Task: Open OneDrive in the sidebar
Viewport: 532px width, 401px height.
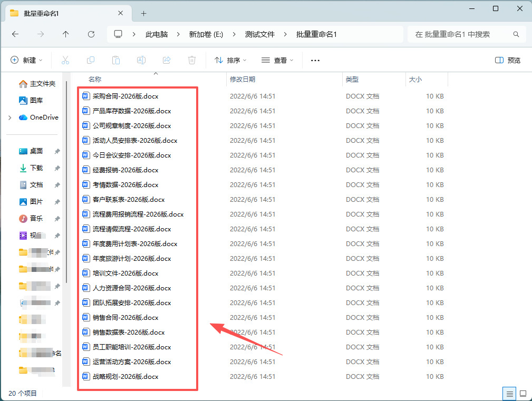Action: (x=38, y=118)
